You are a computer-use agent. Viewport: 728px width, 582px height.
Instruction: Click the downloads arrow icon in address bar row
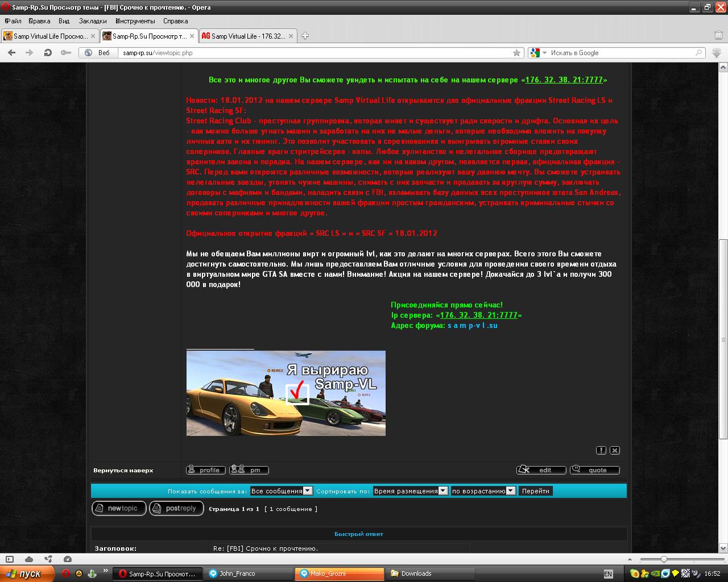tap(717, 52)
